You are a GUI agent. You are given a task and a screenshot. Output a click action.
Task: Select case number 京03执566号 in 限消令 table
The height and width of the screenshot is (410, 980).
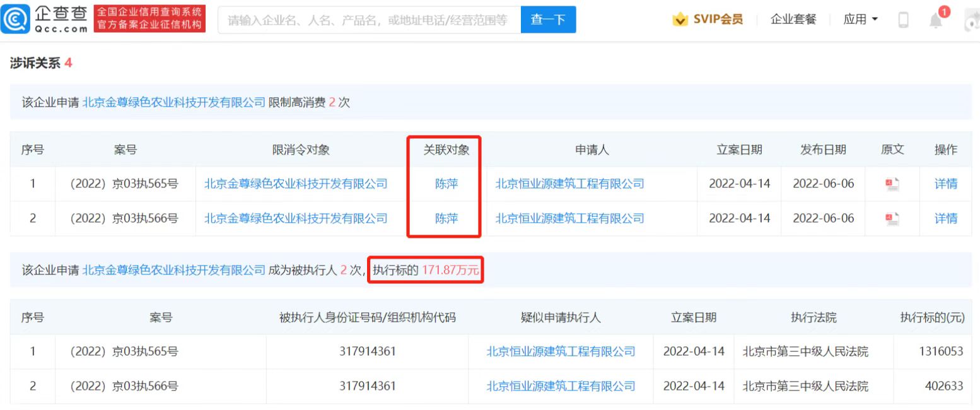124,218
